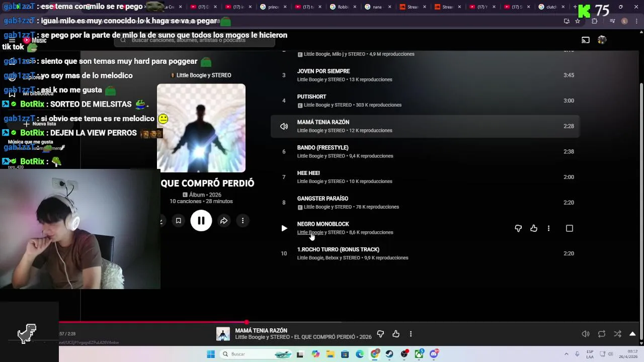Show hidden system tray icons chevron
644x362 pixels.
coord(567,354)
